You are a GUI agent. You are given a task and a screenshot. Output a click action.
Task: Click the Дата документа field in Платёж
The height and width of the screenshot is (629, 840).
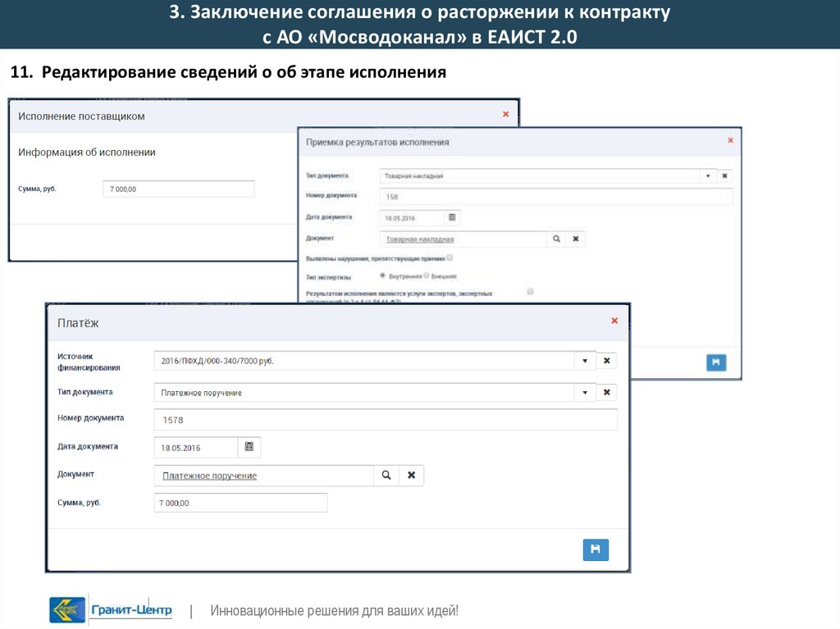196,448
